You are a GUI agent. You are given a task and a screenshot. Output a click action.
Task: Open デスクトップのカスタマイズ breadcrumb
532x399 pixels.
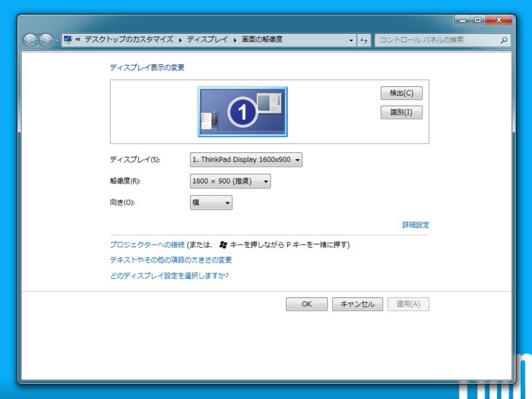pos(129,40)
